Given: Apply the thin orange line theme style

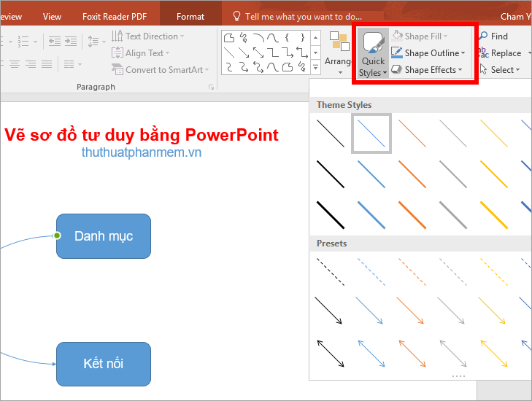Looking at the screenshot, I should [412, 133].
